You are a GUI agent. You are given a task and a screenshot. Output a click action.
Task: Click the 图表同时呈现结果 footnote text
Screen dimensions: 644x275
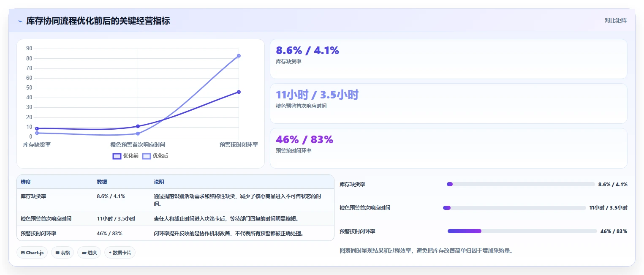click(x=426, y=250)
